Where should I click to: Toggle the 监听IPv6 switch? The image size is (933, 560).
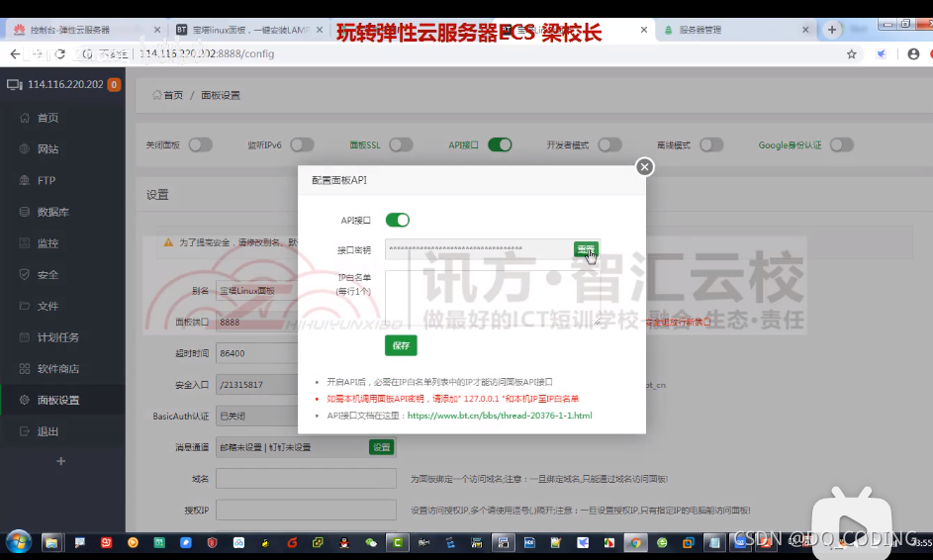303,145
